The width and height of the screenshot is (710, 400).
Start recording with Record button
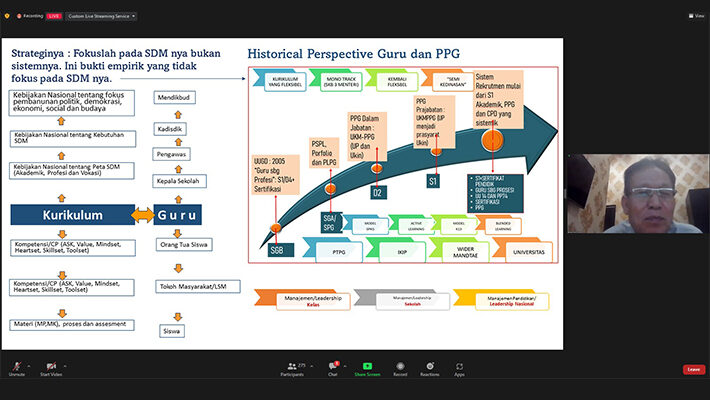tap(400, 367)
